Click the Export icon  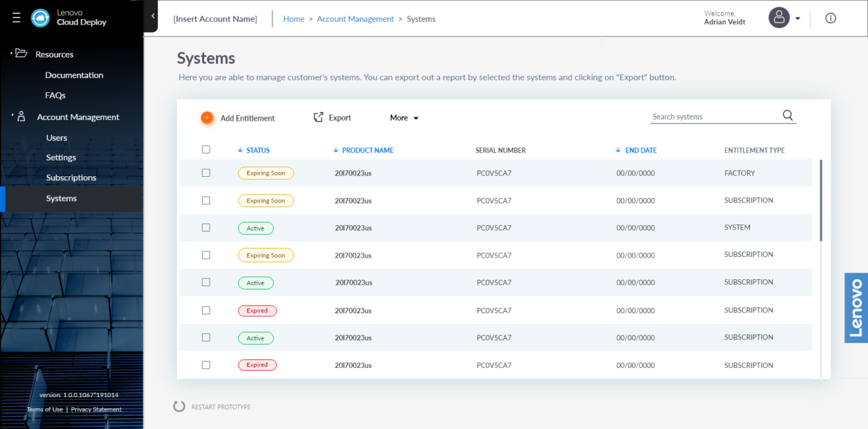tap(317, 117)
